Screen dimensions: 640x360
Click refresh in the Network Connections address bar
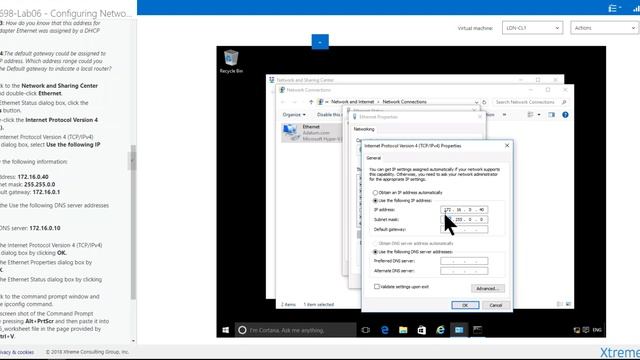pos(484,102)
